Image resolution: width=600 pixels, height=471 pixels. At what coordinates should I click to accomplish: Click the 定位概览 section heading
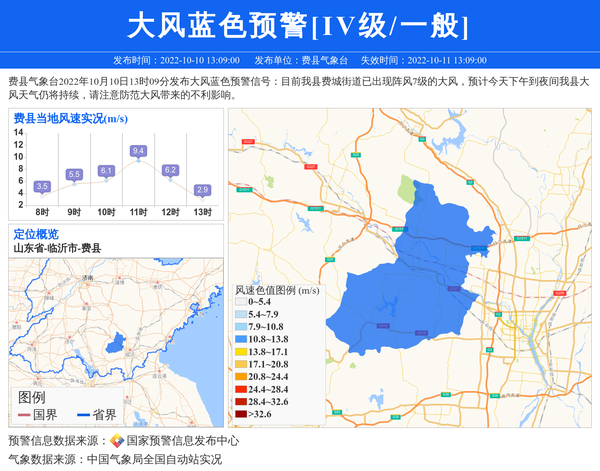(35, 234)
